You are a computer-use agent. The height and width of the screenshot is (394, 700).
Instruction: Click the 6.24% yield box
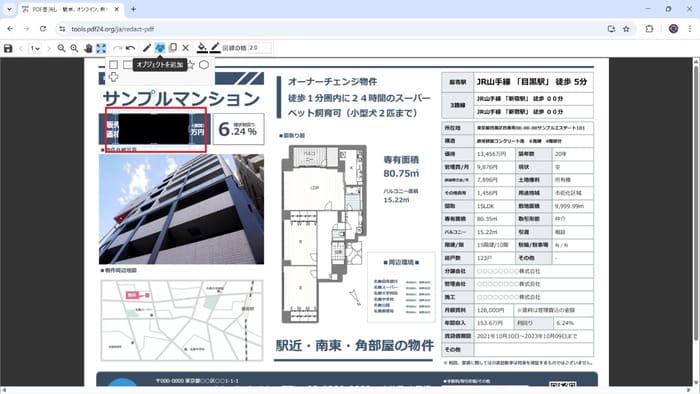pos(238,129)
